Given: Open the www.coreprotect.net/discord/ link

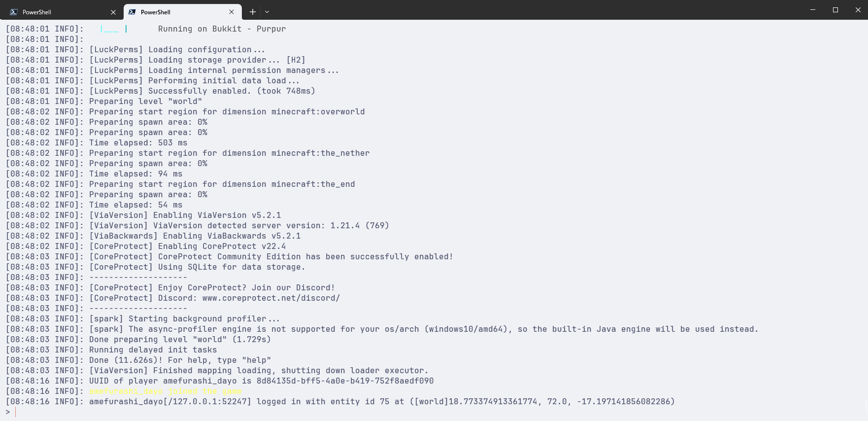Looking at the screenshot, I should point(271,298).
